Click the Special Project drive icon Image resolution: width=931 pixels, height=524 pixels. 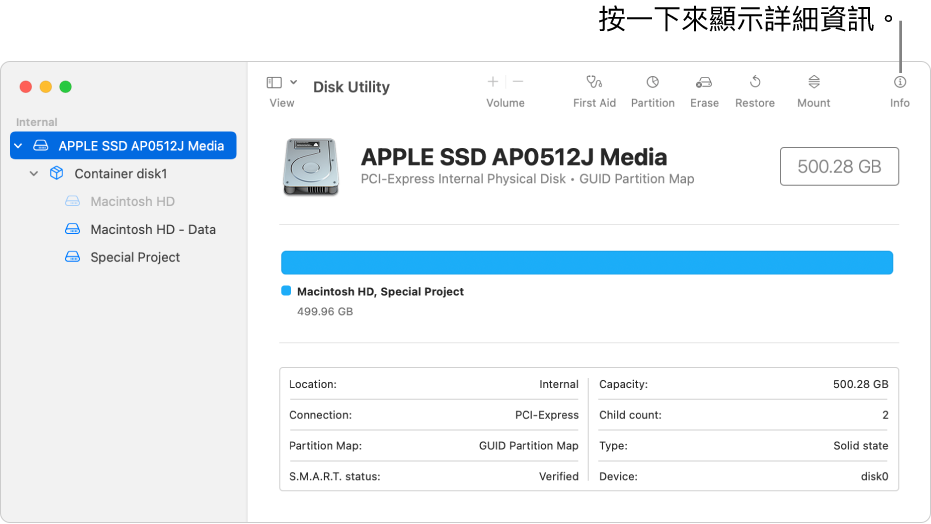pyautogui.click(x=72, y=257)
